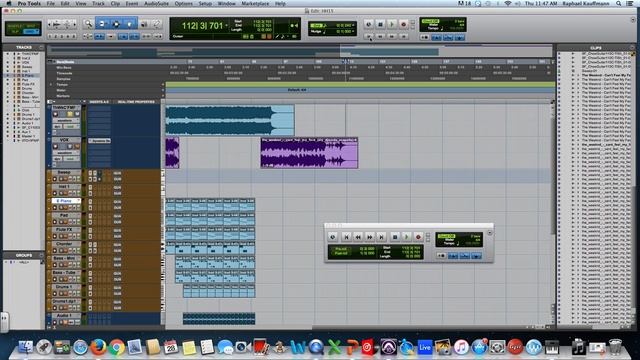The image size is (640, 360).
Task: Record-enable the Pad track
Action: 55,222
